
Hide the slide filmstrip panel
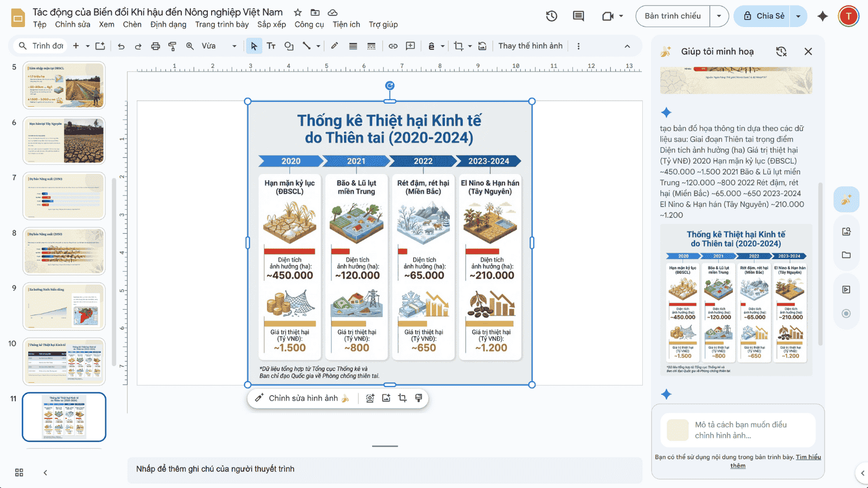coord(46,472)
